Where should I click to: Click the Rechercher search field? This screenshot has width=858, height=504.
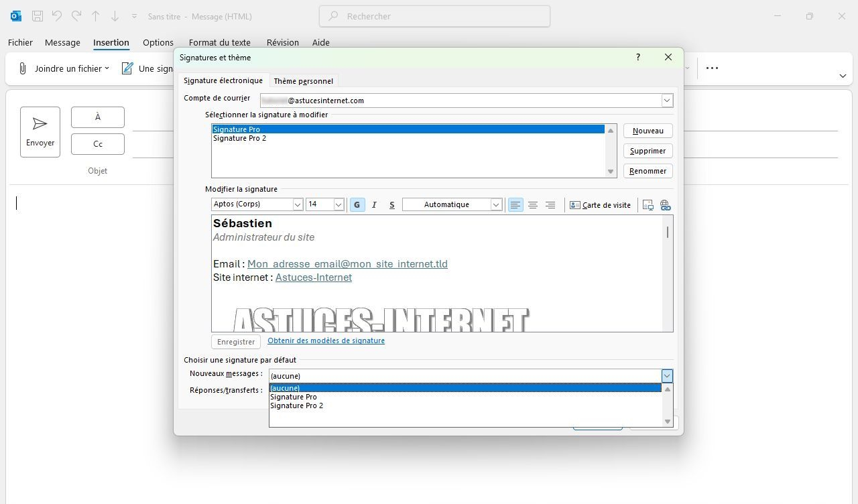click(x=435, y=16)
